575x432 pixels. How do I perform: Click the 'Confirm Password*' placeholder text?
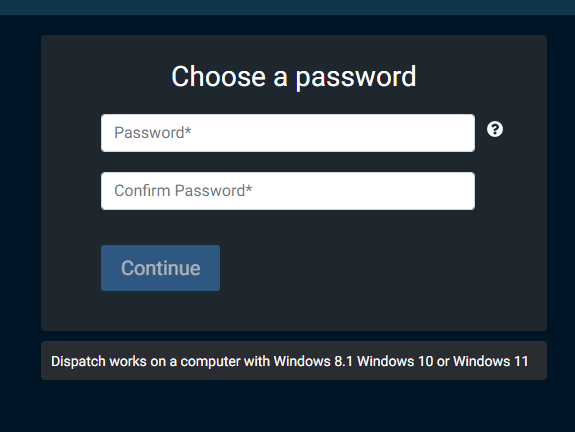point(183,191)
